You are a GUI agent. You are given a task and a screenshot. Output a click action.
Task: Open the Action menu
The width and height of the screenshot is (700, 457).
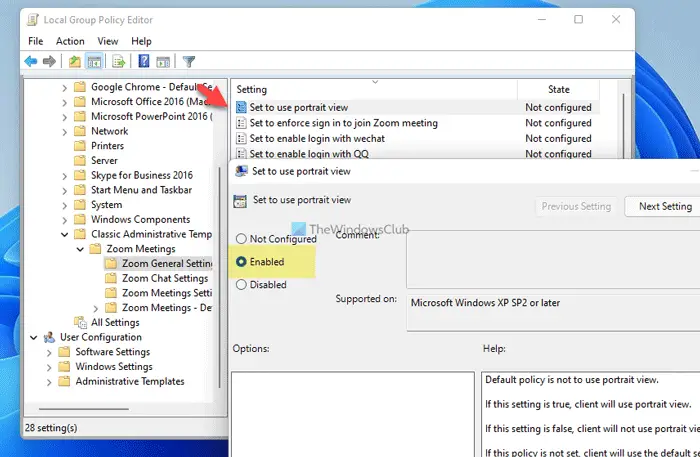pos(70,41)
